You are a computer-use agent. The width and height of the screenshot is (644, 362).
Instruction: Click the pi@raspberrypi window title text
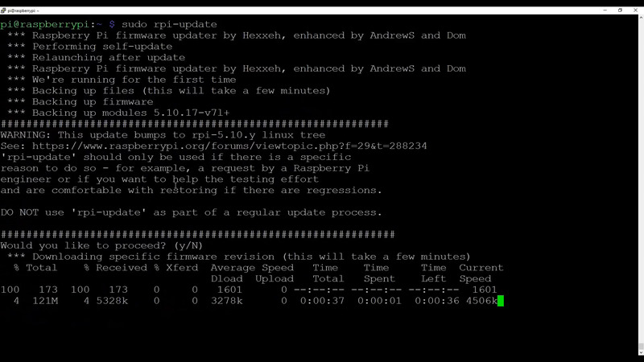[23, 10]
